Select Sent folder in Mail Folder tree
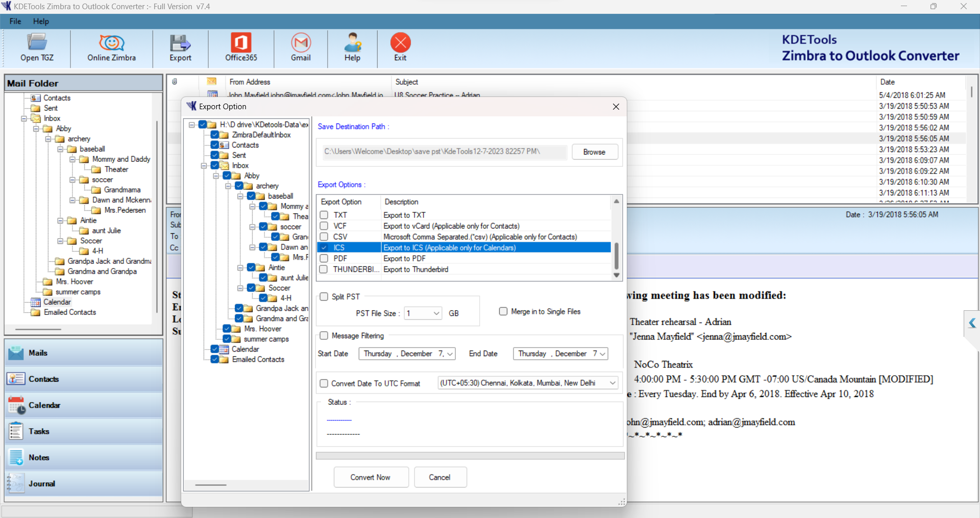 (44, 108)
